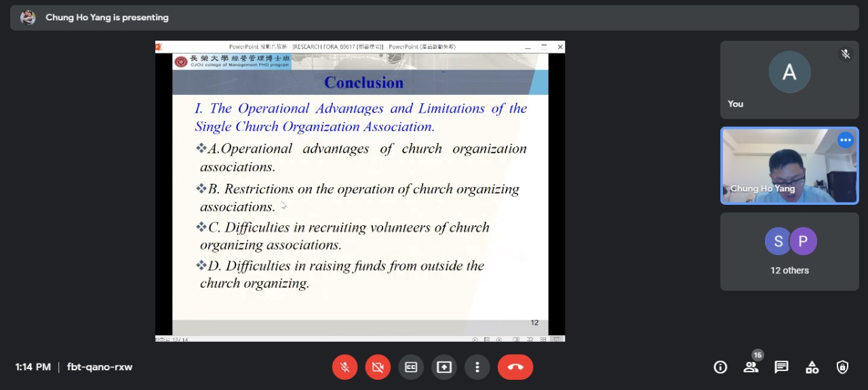Toggle closed captions
This screenshot has width=868, height=390.
[x=411, y=367]
